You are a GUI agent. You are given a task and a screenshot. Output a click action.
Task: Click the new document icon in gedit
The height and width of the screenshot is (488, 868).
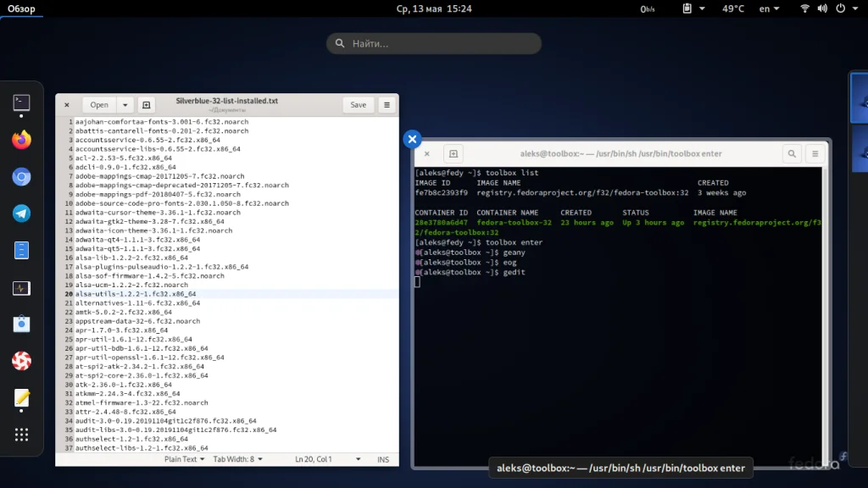point(147,105)
